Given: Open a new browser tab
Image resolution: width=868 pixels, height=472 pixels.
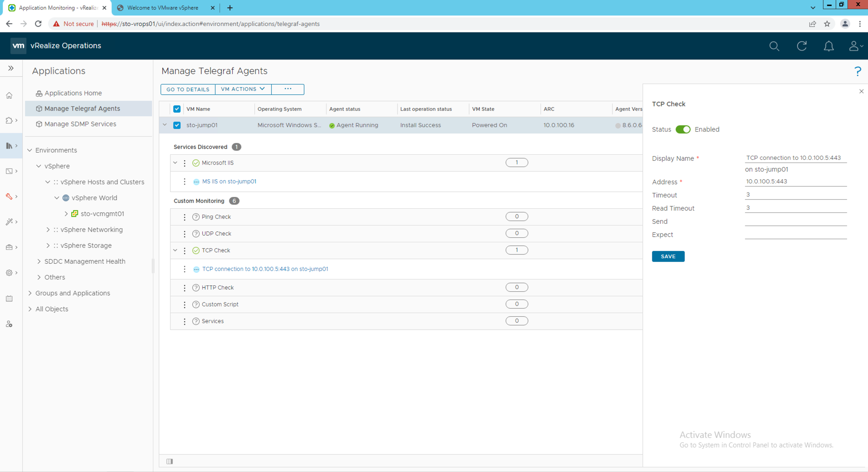Looking at the screenshot, I should (230, 8).
